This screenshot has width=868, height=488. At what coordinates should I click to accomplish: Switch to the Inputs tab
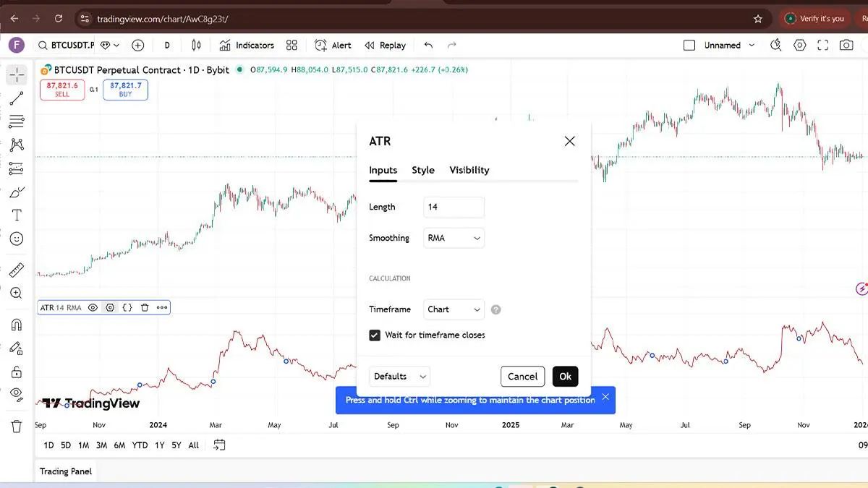pyautogui.click(x=383, y=170)
